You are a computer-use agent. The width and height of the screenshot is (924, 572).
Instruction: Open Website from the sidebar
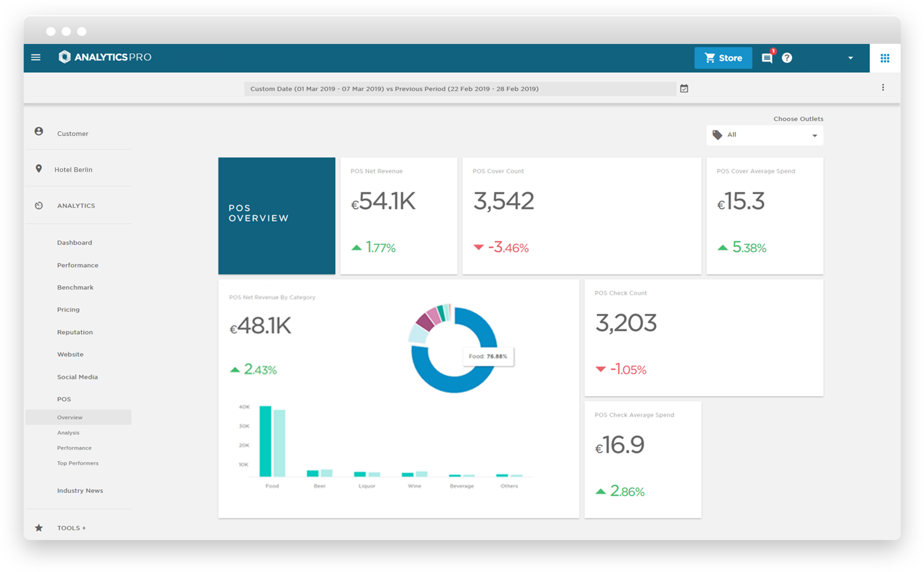pos(70,354)
